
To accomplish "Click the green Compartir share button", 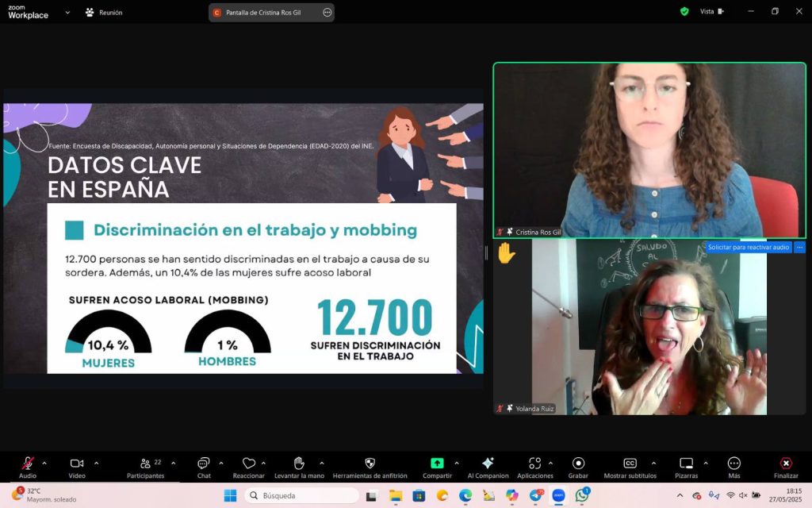I will (437, 467).
